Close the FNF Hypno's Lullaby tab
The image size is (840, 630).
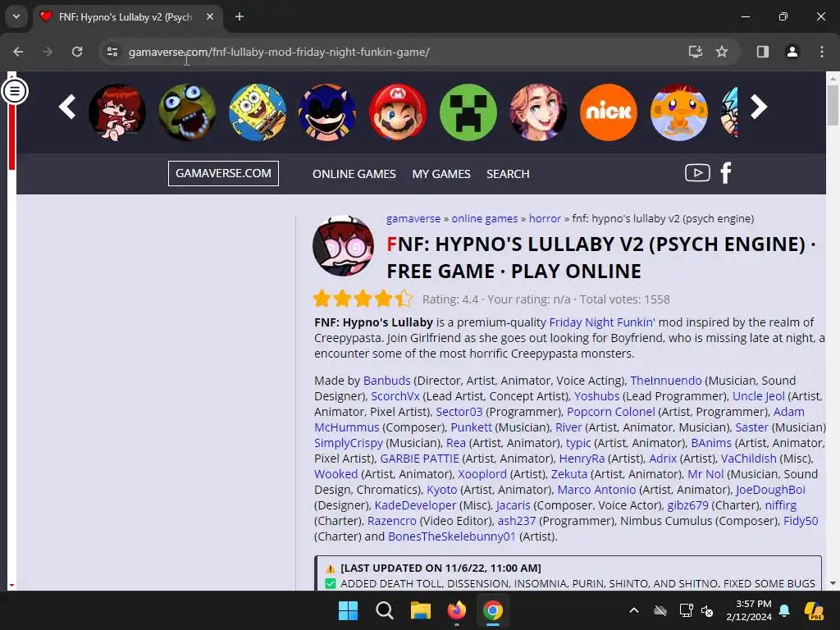pos(210,16)
